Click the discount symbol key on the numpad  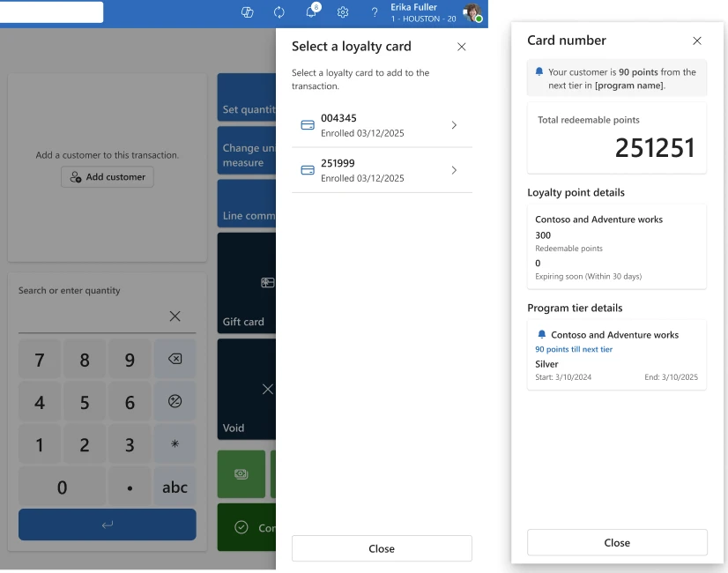click(175, 401)
